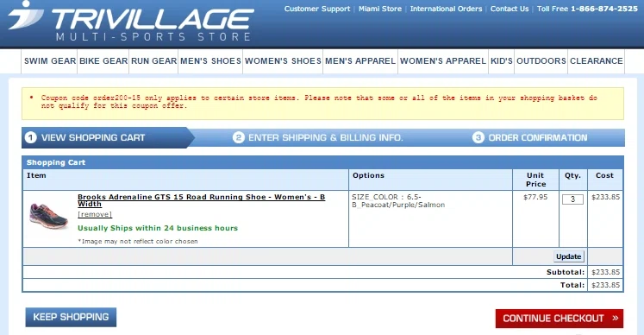Remove the Brooks shoe from cart
644x335 pixels.
point(95,214)
